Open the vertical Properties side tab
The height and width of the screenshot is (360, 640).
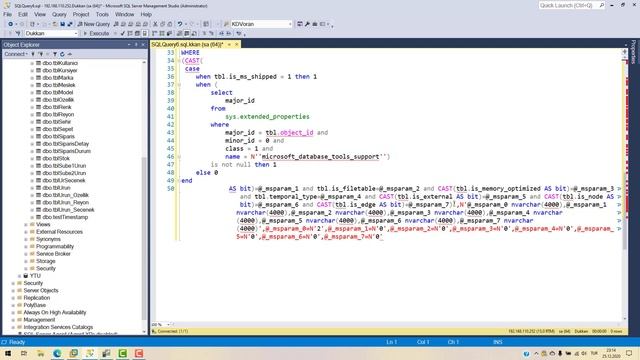(633, 52)
